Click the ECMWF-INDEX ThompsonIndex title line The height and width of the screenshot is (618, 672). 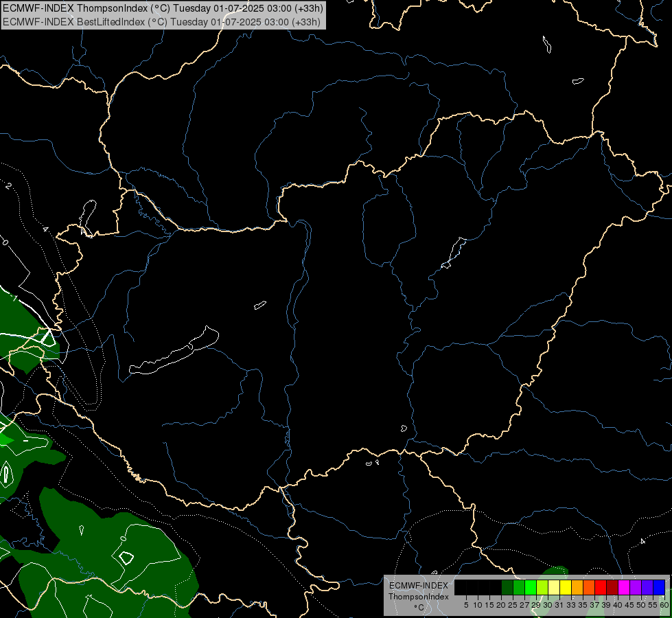click(163, 8)
